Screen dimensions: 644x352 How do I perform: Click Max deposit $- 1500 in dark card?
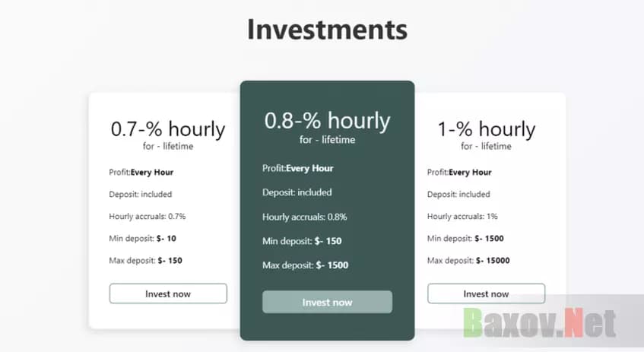click(x=305, y=265)
